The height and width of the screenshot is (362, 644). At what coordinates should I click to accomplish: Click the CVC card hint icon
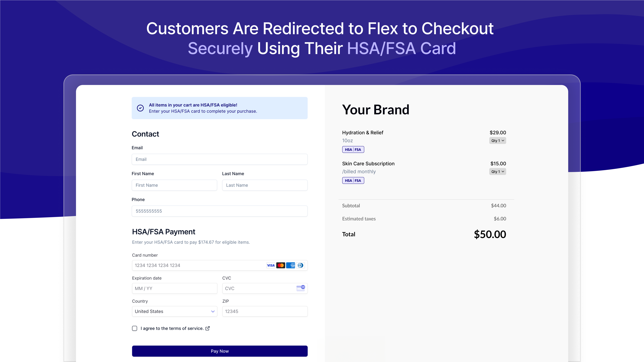(301, 288)
